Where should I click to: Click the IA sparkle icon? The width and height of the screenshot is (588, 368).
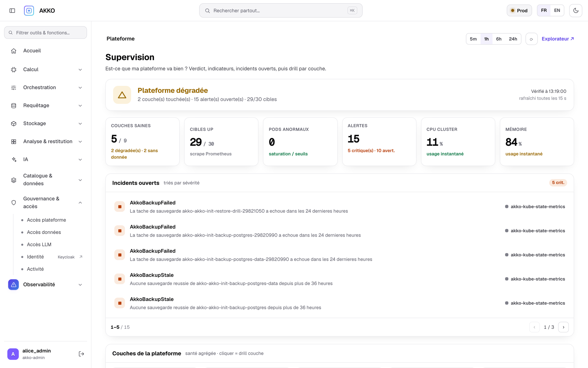tap(14, 160)
